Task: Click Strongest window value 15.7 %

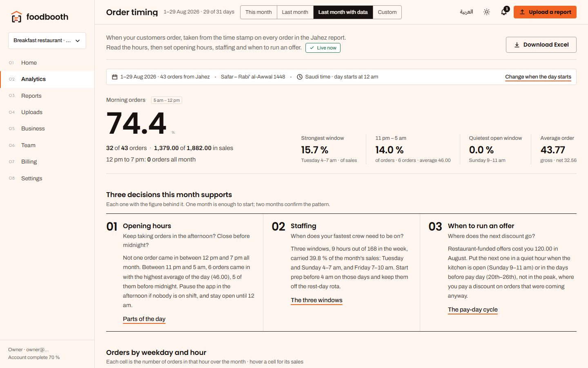Action: [315, 150]
